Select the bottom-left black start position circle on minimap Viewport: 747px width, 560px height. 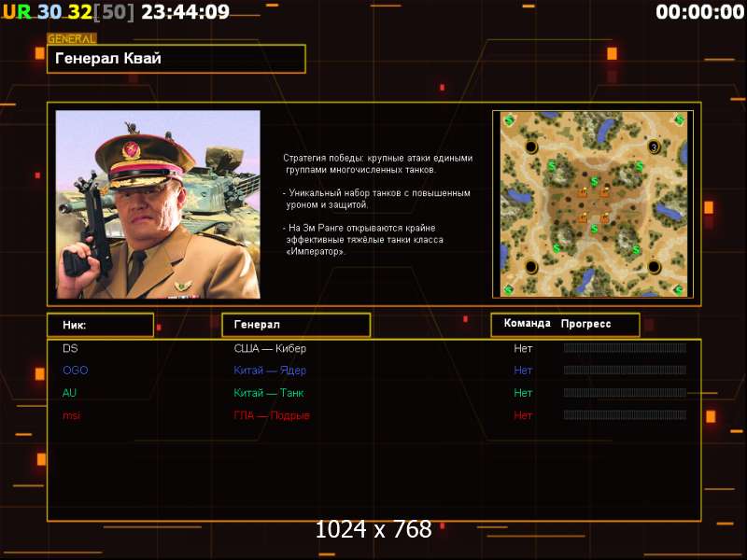(x=531, y=266)
